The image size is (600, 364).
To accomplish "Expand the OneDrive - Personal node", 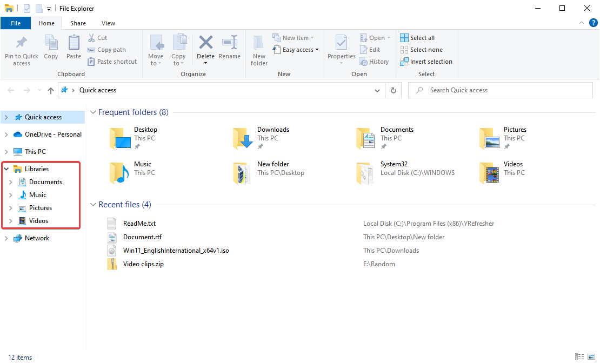I will coord(6,134).
